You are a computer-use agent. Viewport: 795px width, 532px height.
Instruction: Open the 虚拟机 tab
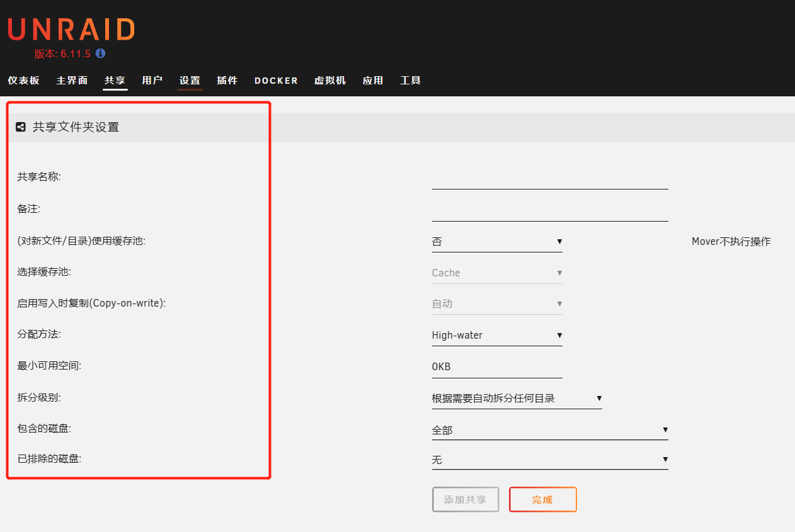tap(330, 81)
